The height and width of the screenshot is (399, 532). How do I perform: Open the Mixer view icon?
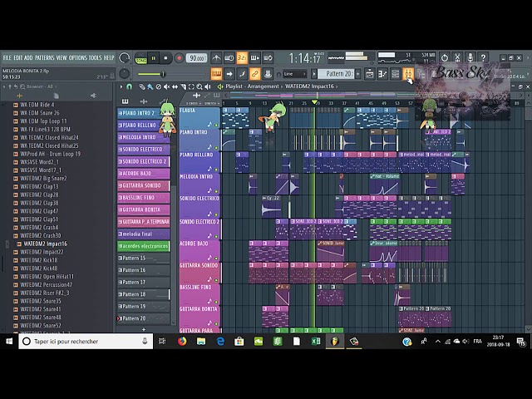click(408, 74)
